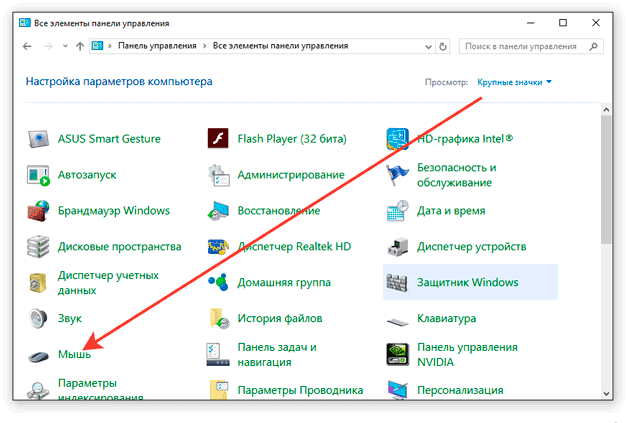Image resolution: width=628 pixels, height=423 pixels.
Task: Click the Домашняя группа icon
Action: click(218, 282)
